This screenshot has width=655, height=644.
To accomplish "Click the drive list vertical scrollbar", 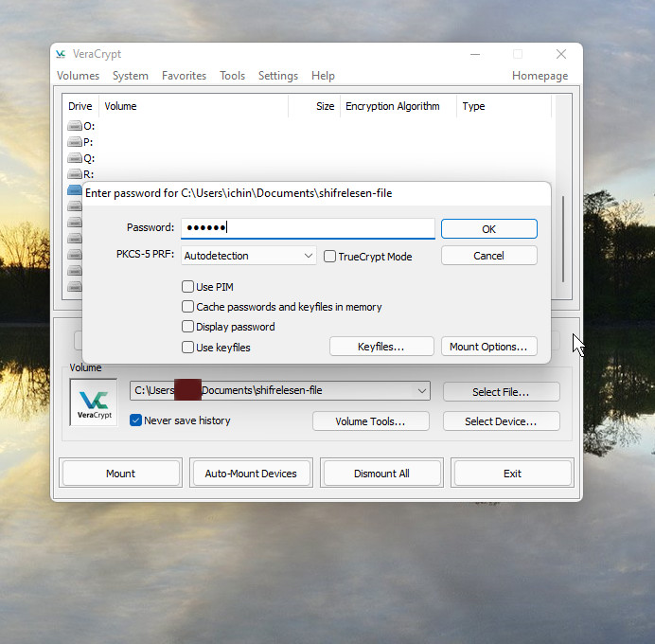I will (563, 239).
